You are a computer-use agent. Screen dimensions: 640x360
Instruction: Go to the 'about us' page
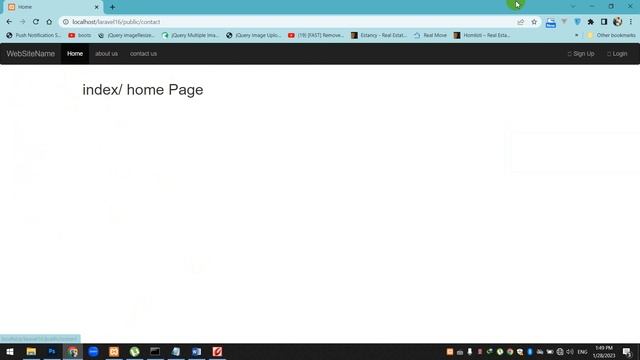click(x=106, y=53)
